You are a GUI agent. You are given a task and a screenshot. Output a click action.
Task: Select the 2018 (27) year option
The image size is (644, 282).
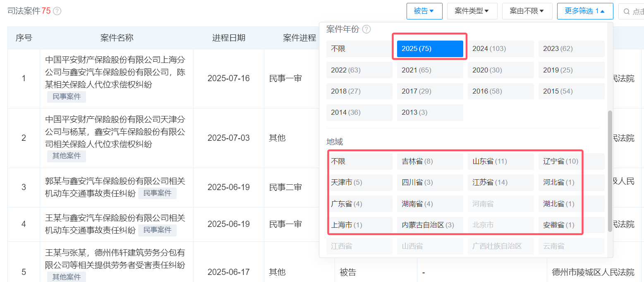[x=359, y=91]
